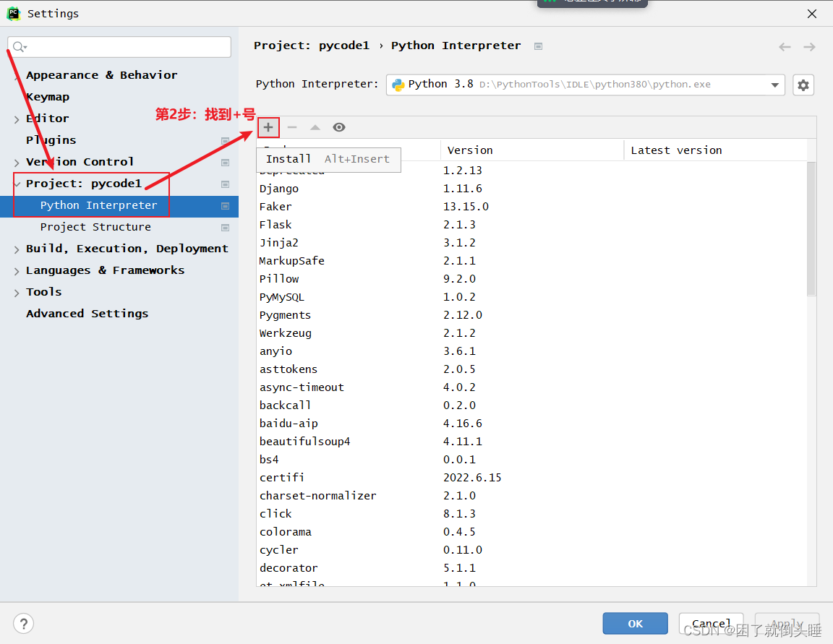This screenshot has height=644, width=833.
Task: Select the PyMySQL package row
Action: click(x=531, y=297)
